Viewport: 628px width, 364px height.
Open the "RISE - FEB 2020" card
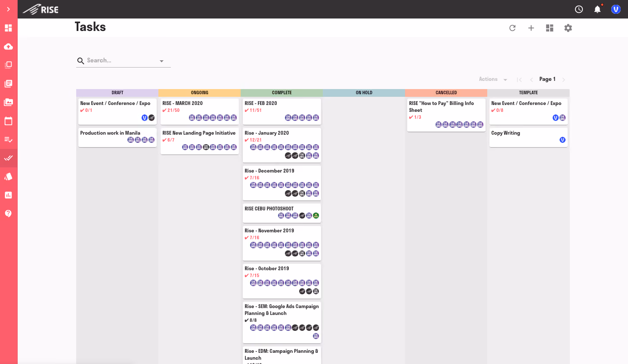[282, 111]
